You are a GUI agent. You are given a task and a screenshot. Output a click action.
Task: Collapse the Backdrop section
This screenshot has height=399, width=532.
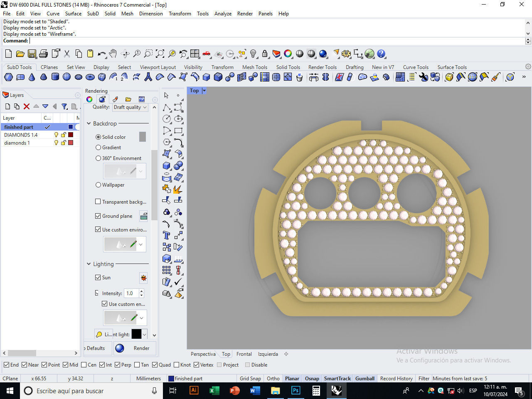point(89,123)
